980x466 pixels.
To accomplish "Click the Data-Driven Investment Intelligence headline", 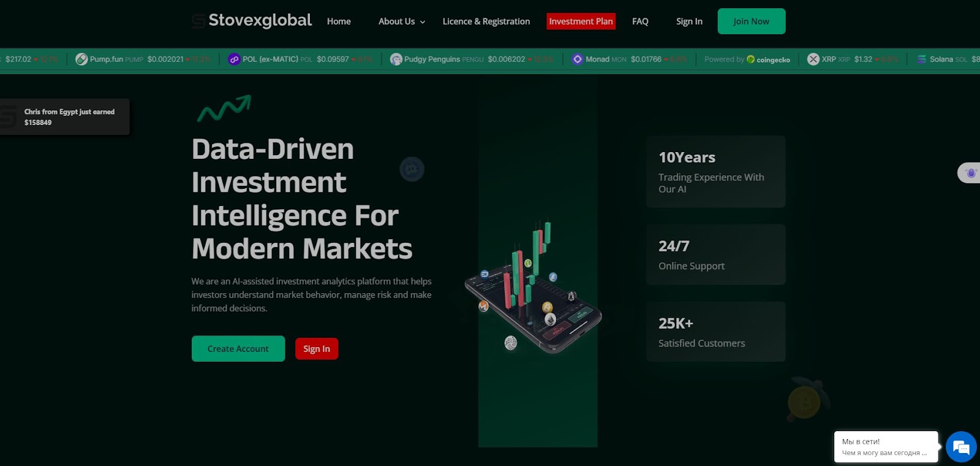I will tap(302, 199).
